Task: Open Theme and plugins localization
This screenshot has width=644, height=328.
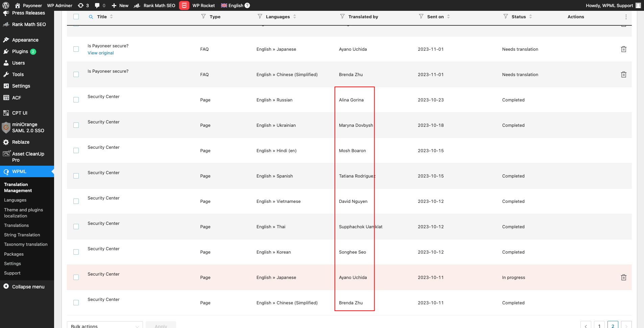Action: [23, 213]
